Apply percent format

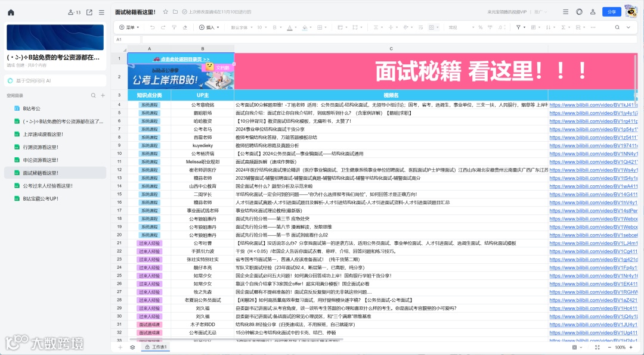[480, 27]
